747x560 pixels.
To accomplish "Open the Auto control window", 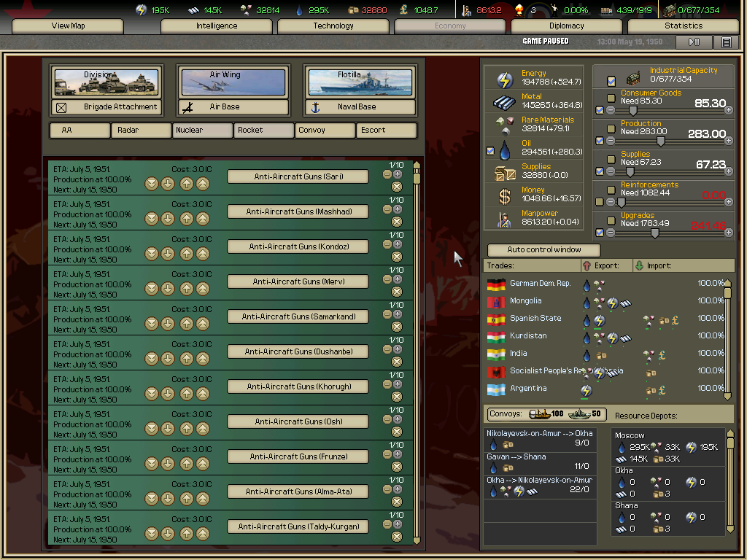I will point(544,250).
